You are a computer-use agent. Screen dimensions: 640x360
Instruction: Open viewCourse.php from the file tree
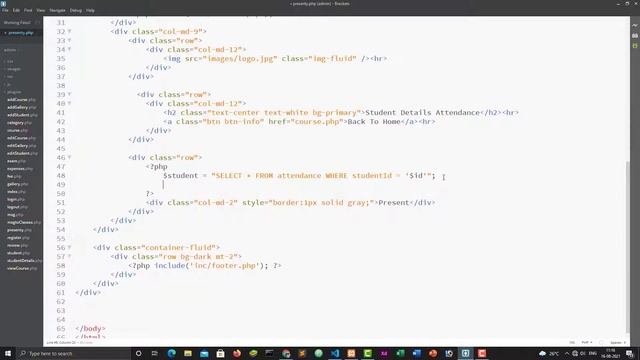click(22, 269)
